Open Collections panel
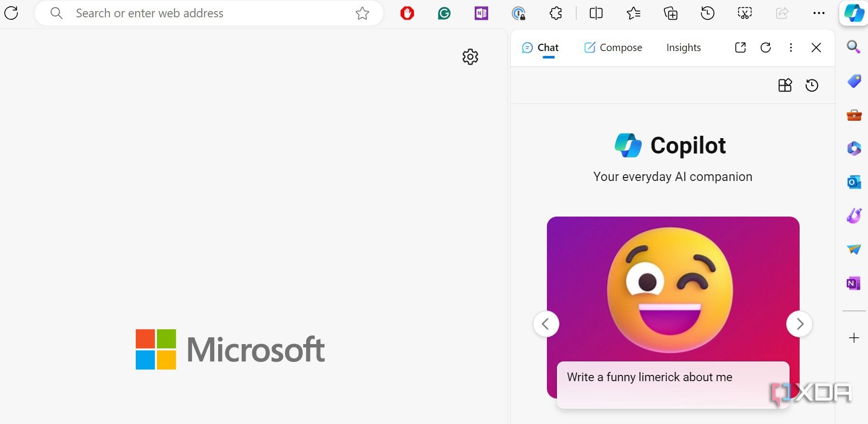This screenshot has width=868, height=424. pos(671,13)
